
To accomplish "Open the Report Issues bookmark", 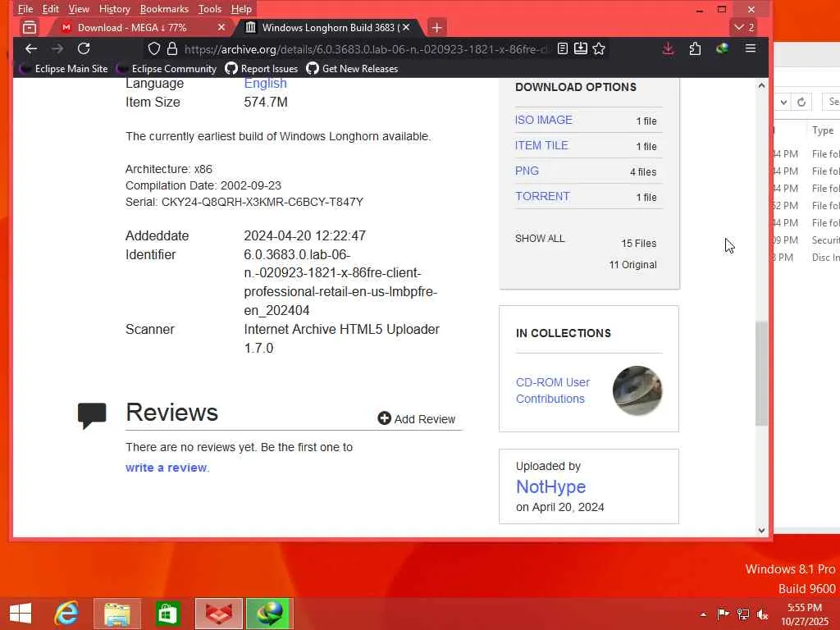I will click(x=262, y=69).
